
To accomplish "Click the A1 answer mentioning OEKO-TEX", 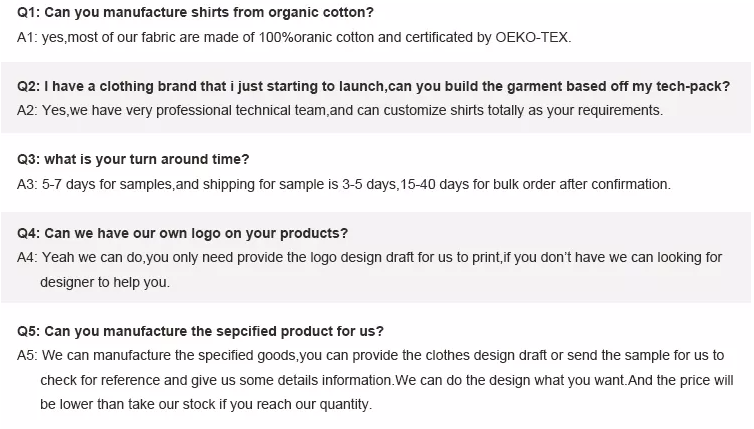I will coord(294,38).
